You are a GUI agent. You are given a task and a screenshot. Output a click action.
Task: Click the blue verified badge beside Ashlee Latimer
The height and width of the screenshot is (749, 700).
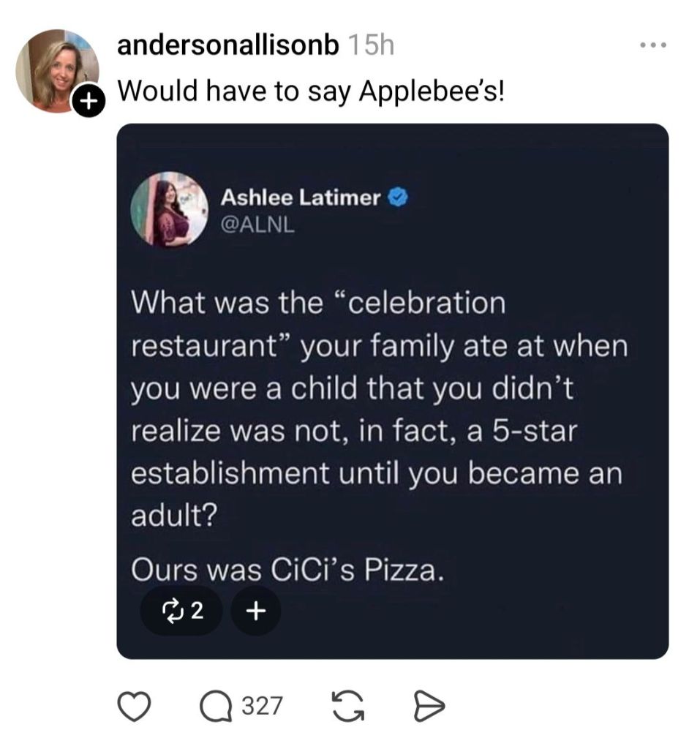pos(396,197)
